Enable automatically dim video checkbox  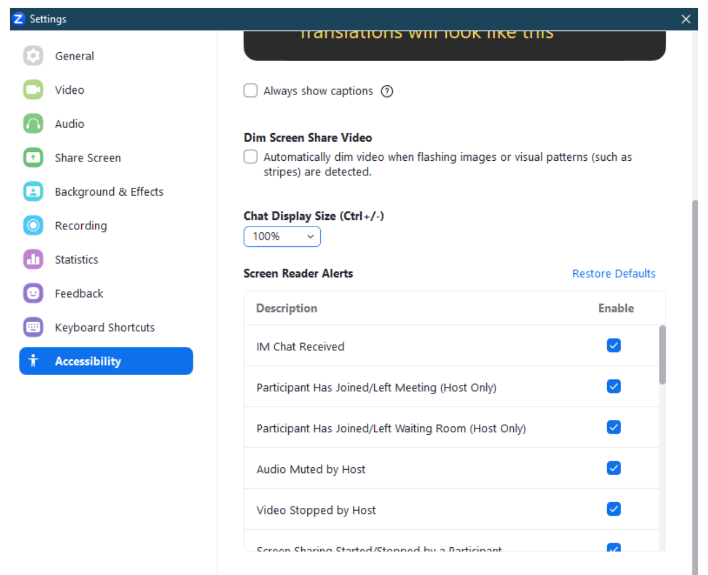251,157
